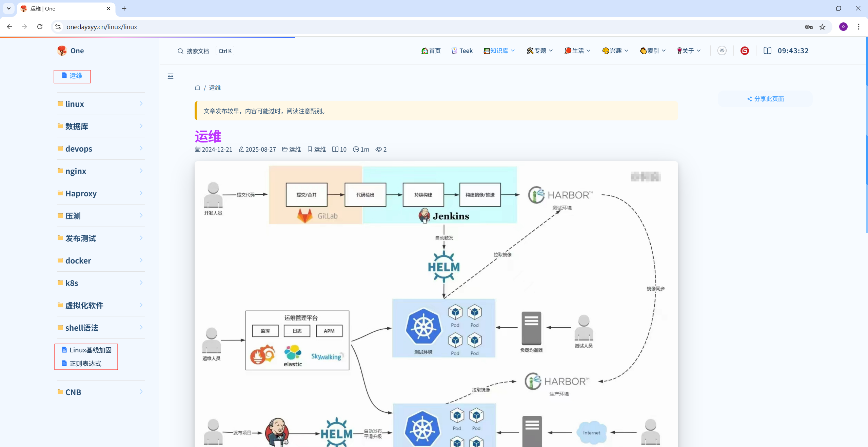Click the docker folder icon
The width and height of the screenshot is (868, 447).
(60, 260)
